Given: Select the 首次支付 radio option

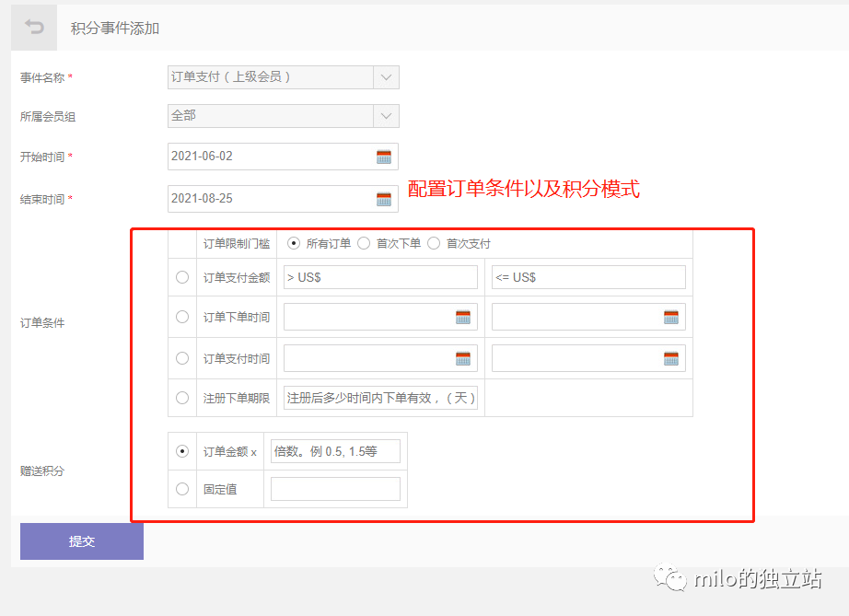Looking at the screenshot, I should (433, 243).
